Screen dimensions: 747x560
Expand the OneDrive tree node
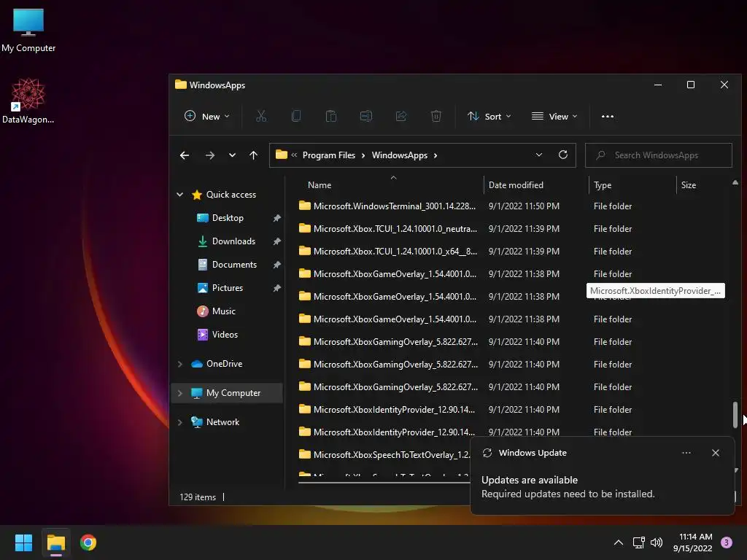tap(179, 364)
